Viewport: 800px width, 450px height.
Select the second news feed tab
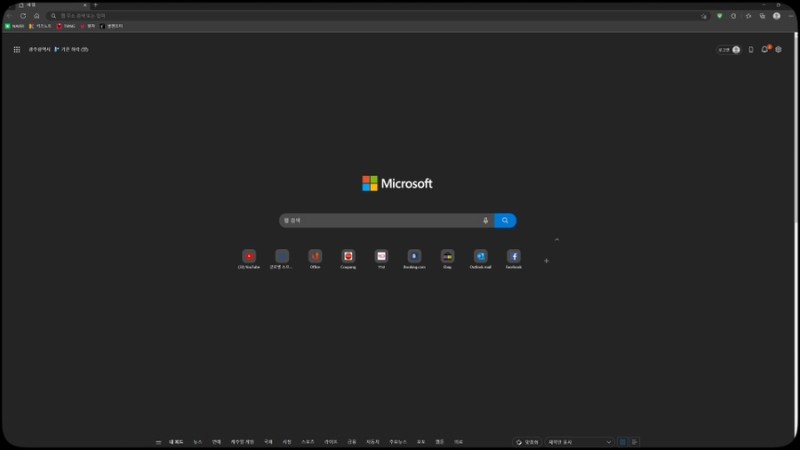pyautogui.click(x=197, y=442)
